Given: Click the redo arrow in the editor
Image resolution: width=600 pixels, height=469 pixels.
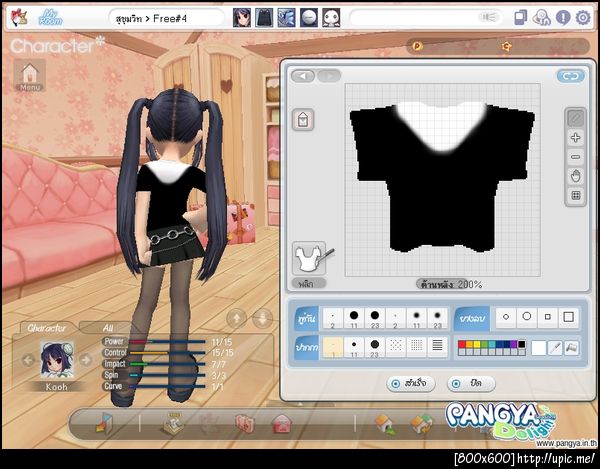Looking at the screenshot, I should (328, 76).
